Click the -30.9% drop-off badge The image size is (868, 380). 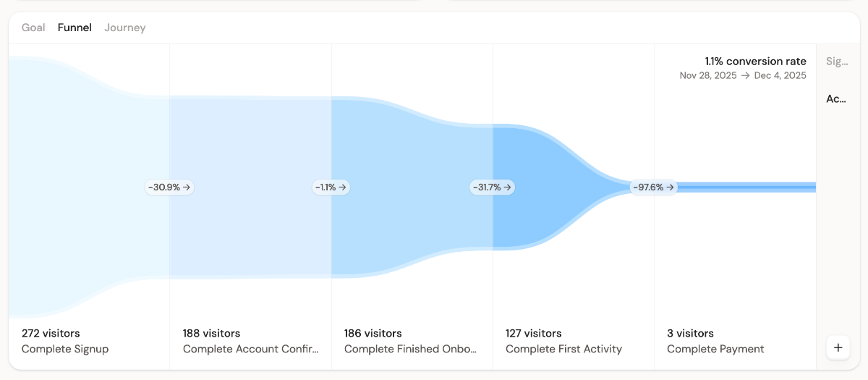[x=169, y=187]
